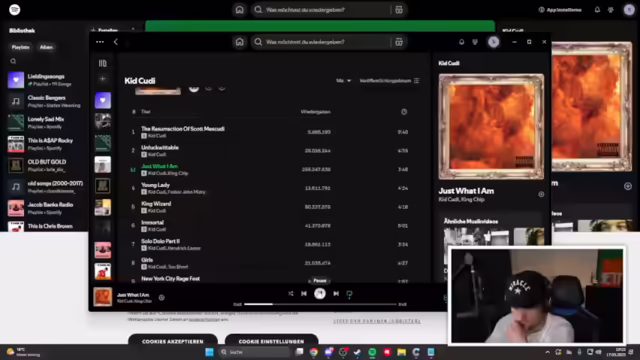Click the COOKIES AKZEPTIEREN button
640x360 pixels.
click(x=173, y=340)
